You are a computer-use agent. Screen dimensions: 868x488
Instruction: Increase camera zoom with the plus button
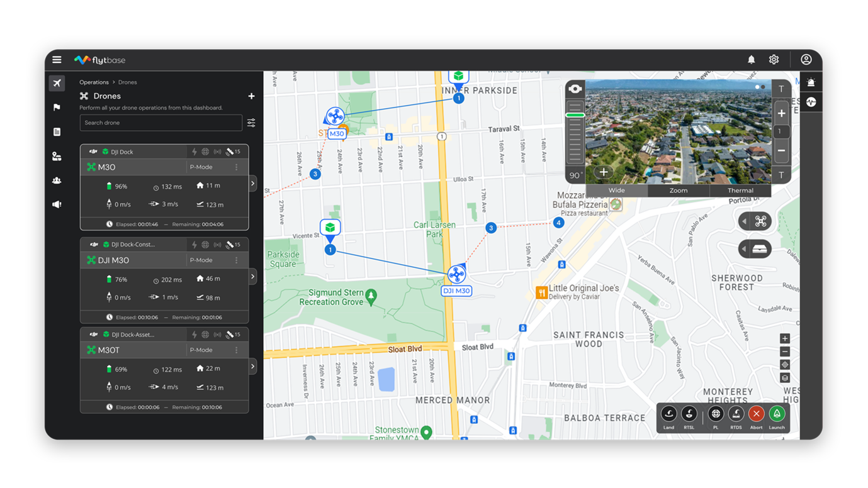781,114
